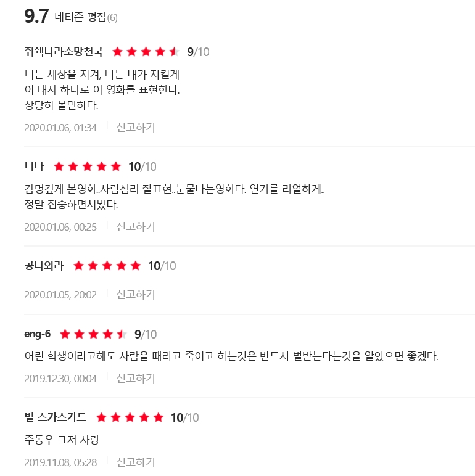Select the reviewer 빌 스카스가드
The height and width of the screenshot is (476, 475).
[x=56, y=418]
